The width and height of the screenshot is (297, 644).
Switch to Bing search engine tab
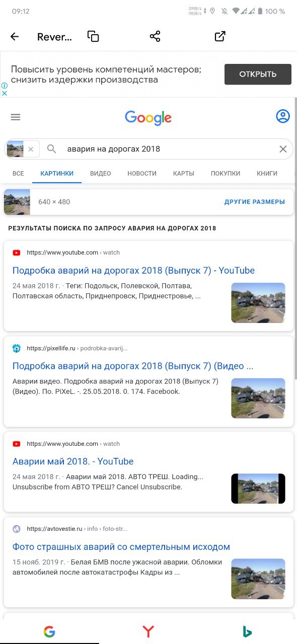click(x=247, y=631)
